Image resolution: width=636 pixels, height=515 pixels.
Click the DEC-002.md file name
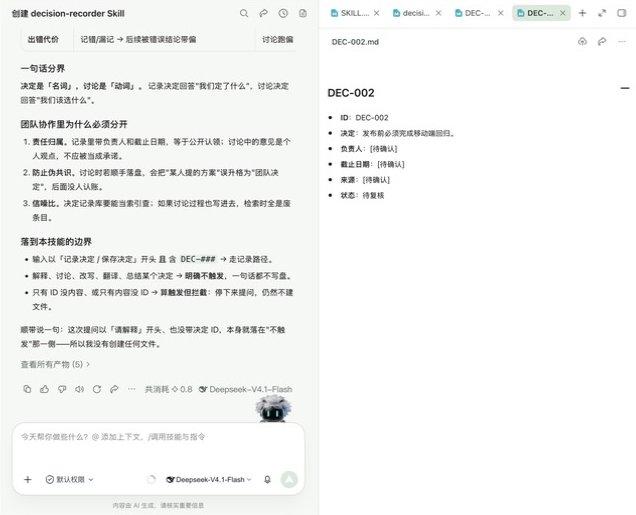tap(355, 42)
